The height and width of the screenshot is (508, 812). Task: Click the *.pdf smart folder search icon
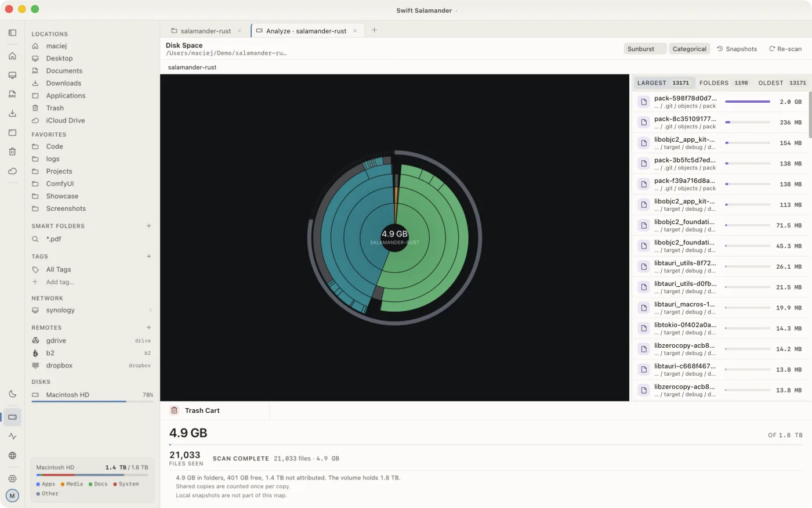pyautogui.click(x=35, y=239)
